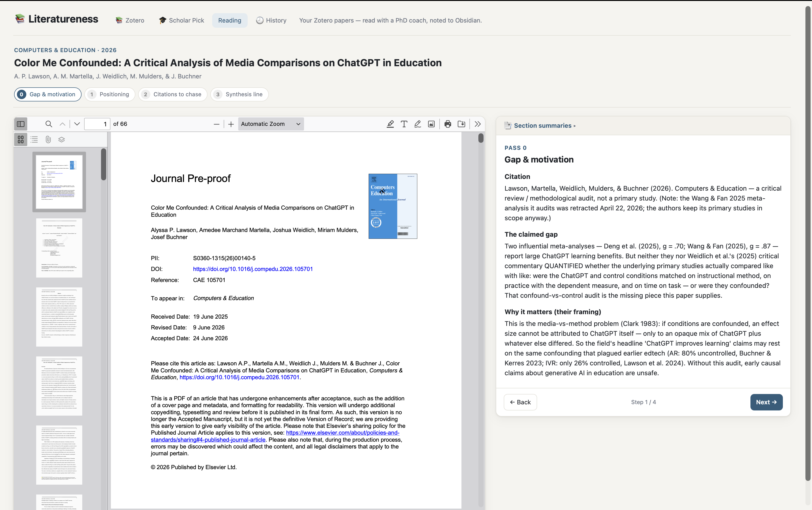Select the Synthesis line pass
812x510 pixels.
[x=239, y=94]
